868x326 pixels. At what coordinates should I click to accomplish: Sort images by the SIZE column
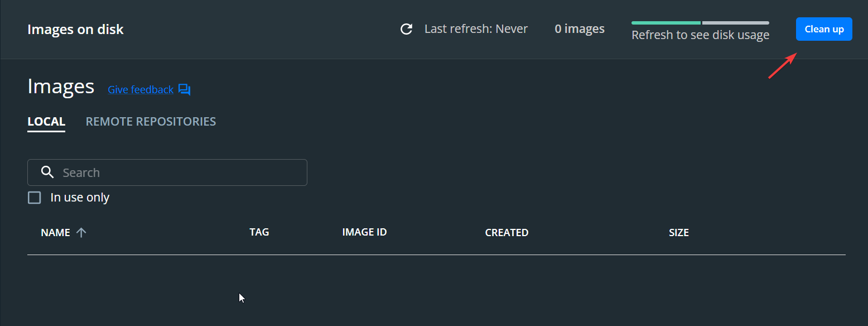[679, 232]
